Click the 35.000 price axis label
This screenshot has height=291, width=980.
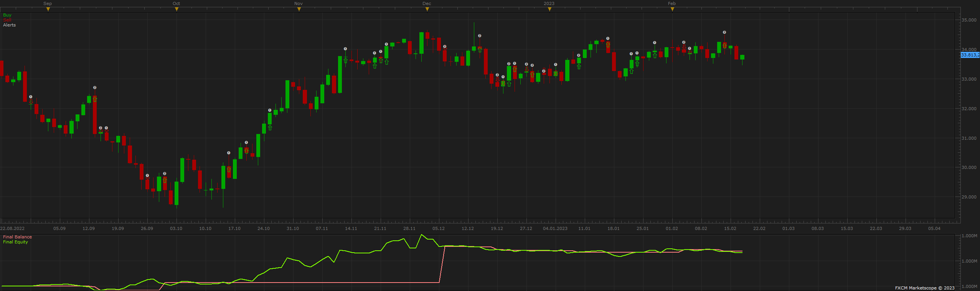coord(969,20)
